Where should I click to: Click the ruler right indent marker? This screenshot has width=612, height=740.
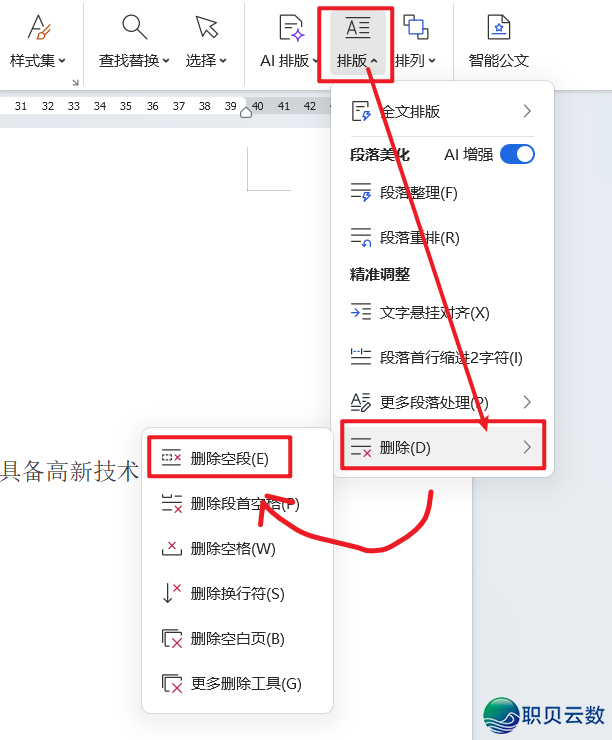(x=246, y=112)
